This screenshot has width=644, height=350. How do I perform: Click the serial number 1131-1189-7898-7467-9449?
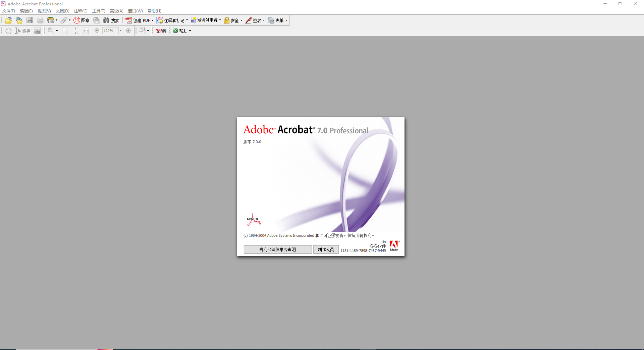click(x=363, y=251)
